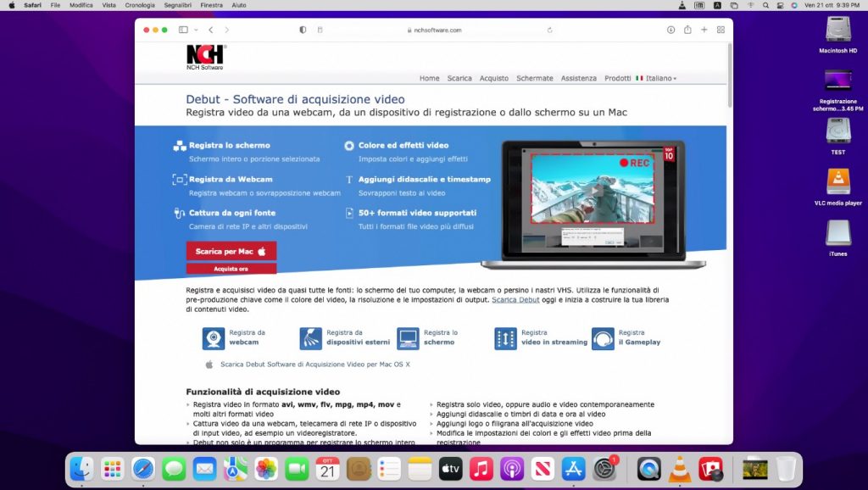Open the Cronologia menu in the menu bar
Image resolution: width=868 pixels, height=490 pixels.
tap(140, 5)
